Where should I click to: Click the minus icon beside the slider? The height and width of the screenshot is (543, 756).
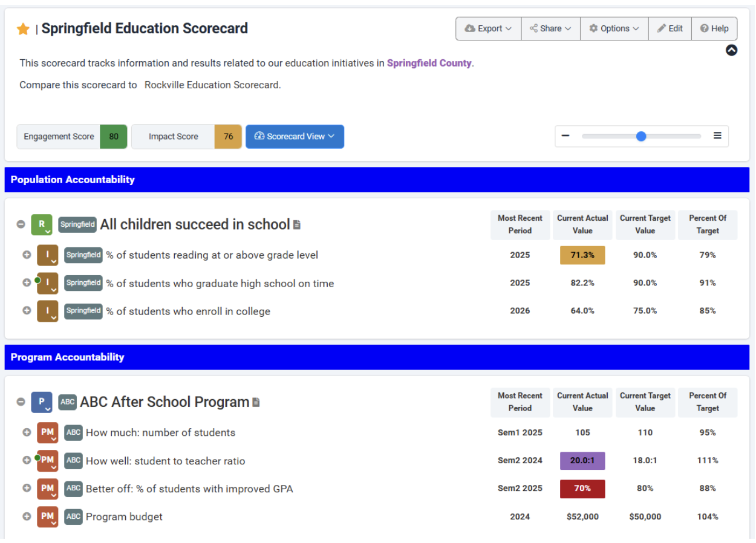565,136
